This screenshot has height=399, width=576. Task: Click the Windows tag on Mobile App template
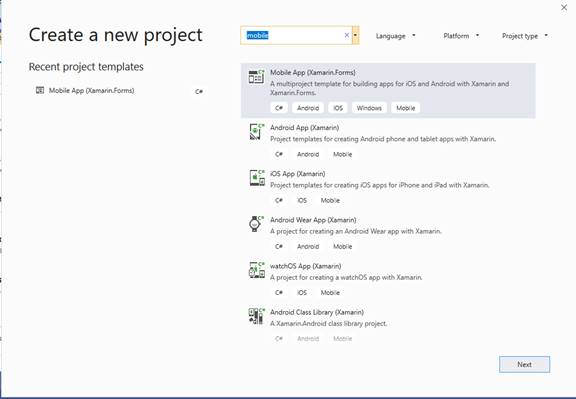369,108
